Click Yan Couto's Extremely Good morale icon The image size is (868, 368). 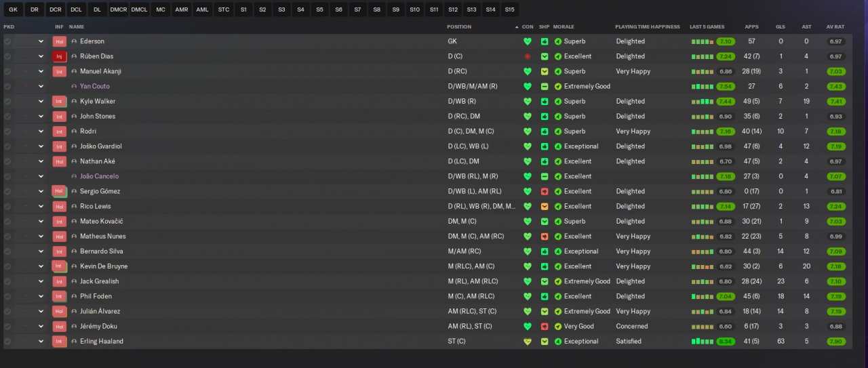click(x=558, y=86)
